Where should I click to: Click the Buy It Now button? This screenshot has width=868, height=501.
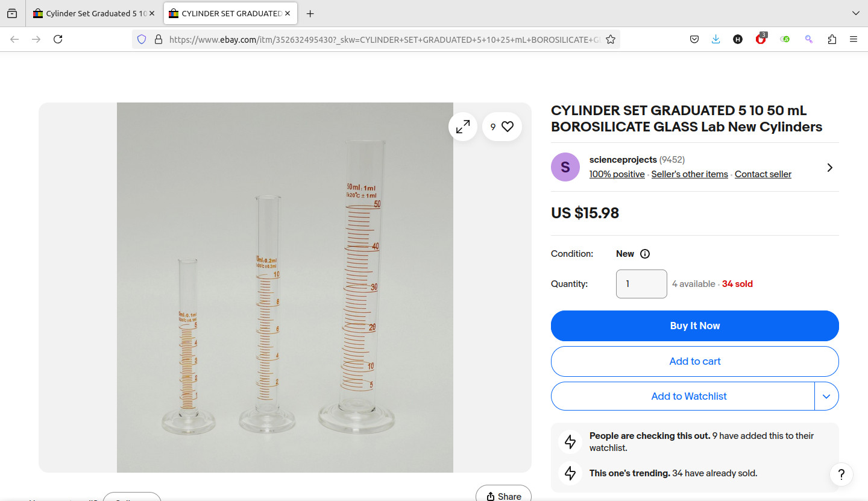click(x=694, y=326)
